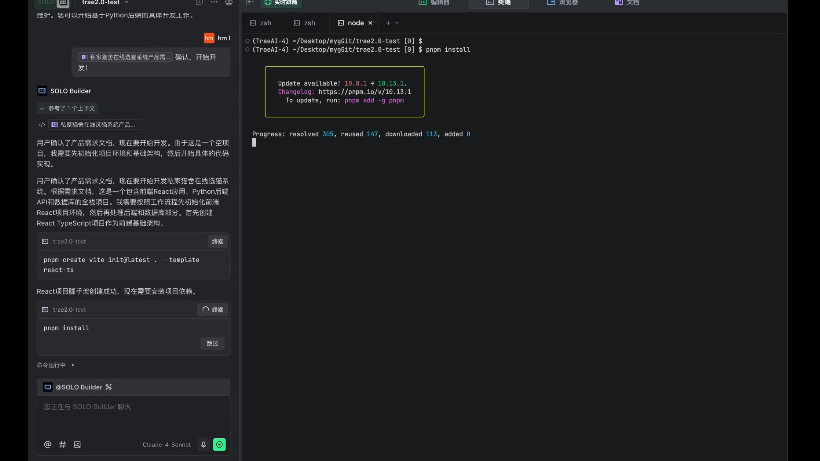Image resolution: width=820 pixels, height=461 pixels.
Task: Click the @SOLO Builder agent label
Action: tap(78, 387)
